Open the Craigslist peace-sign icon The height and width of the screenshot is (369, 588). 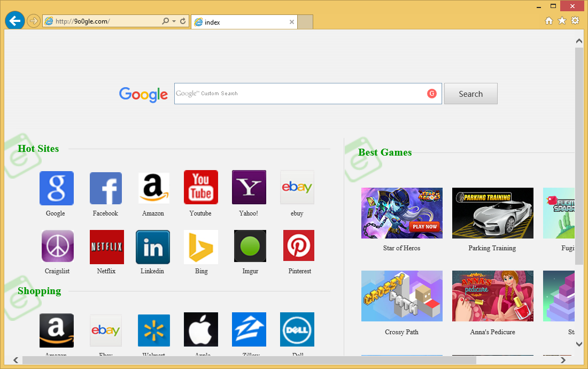click(x=58, y=246)
